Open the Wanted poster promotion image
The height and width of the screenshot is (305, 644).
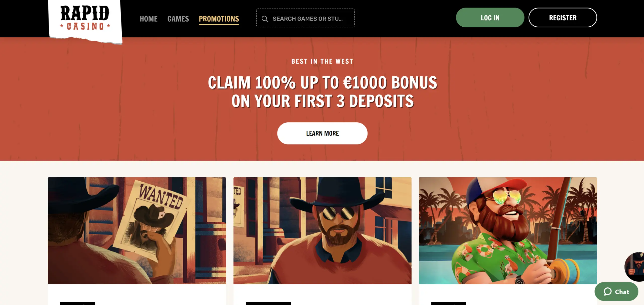point(137,231)
